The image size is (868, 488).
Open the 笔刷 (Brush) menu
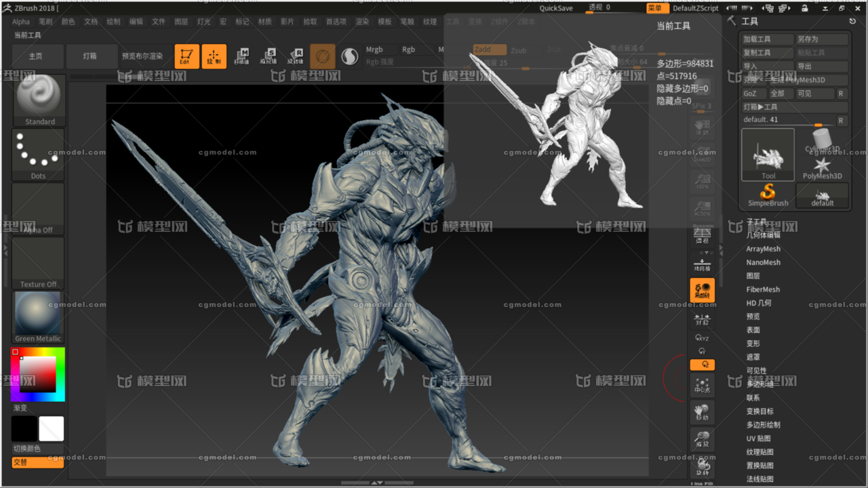(x=45, y=22)
